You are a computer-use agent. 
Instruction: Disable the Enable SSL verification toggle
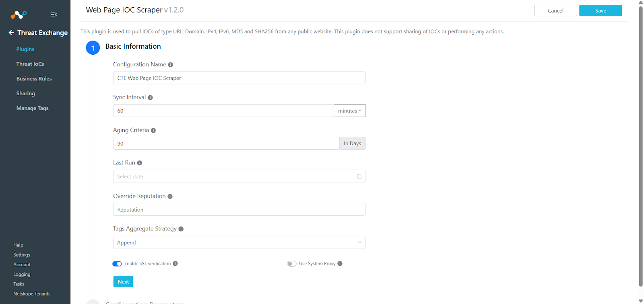(x=117, y=263)
